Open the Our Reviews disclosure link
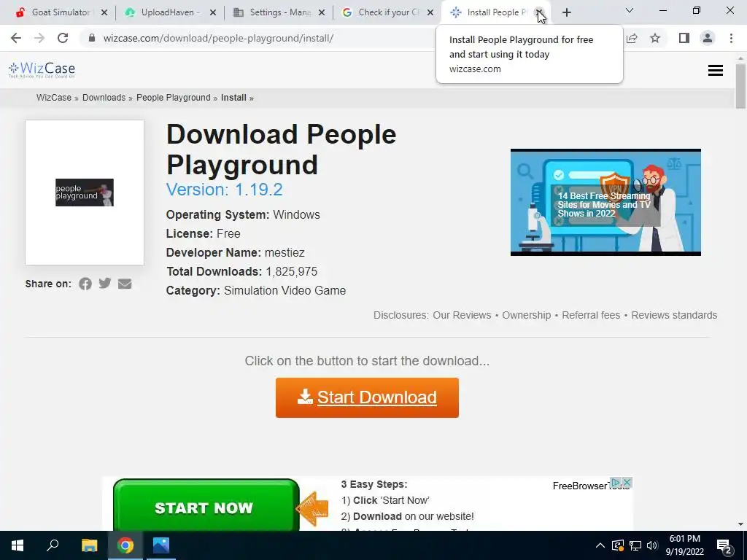This screenshot has width=747, height=560. [462, 315]
